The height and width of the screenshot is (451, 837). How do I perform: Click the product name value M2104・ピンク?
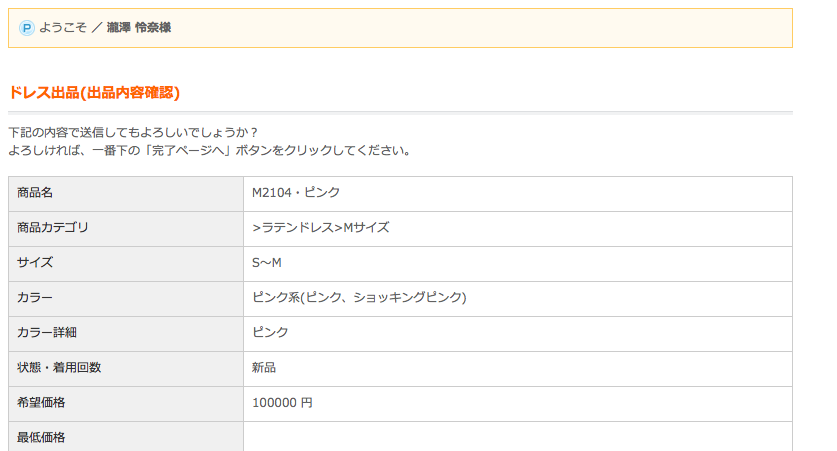point(296,193)
